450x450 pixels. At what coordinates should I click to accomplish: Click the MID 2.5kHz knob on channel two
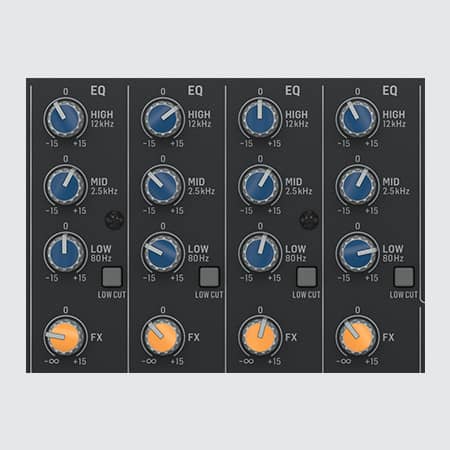tap(163, 185)
